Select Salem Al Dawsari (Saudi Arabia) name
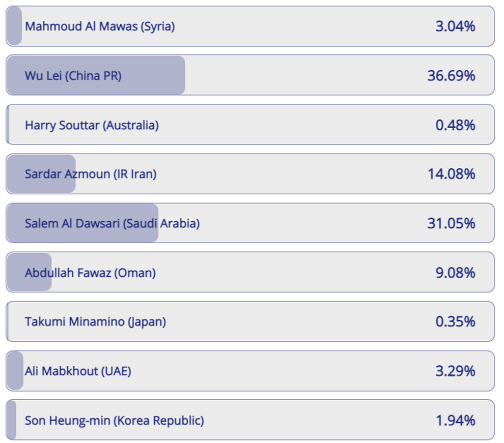The image size is (504, 443). (x=112, y=223)
